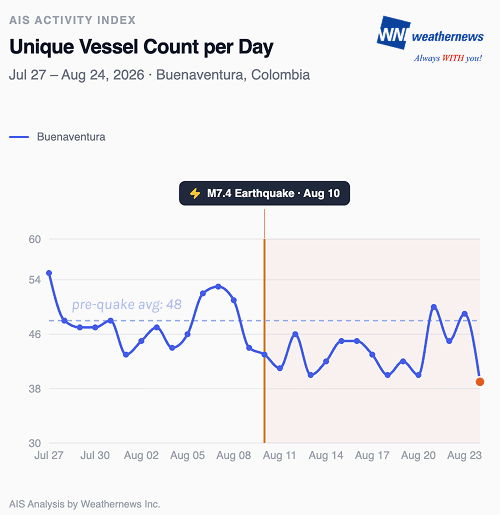Select the M7.4 Earthquake Aug 10 annotation

click(x=264, y=193)
